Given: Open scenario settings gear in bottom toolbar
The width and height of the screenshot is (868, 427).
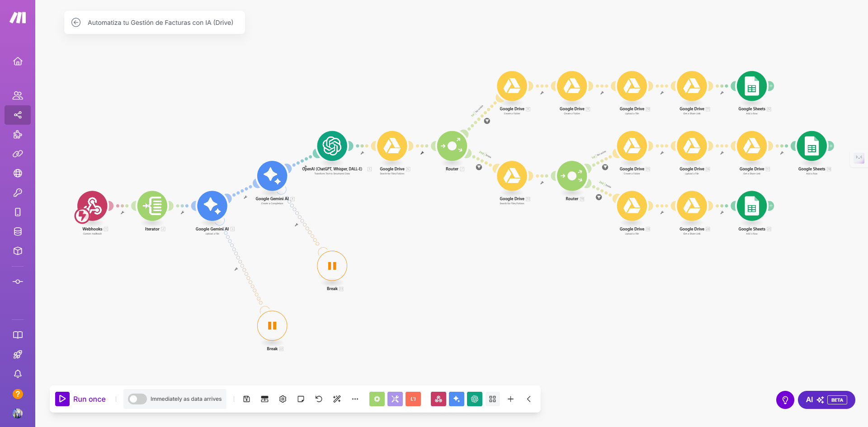Looking at the screenshot, I should pyautogui.click(x=283, y=399).
